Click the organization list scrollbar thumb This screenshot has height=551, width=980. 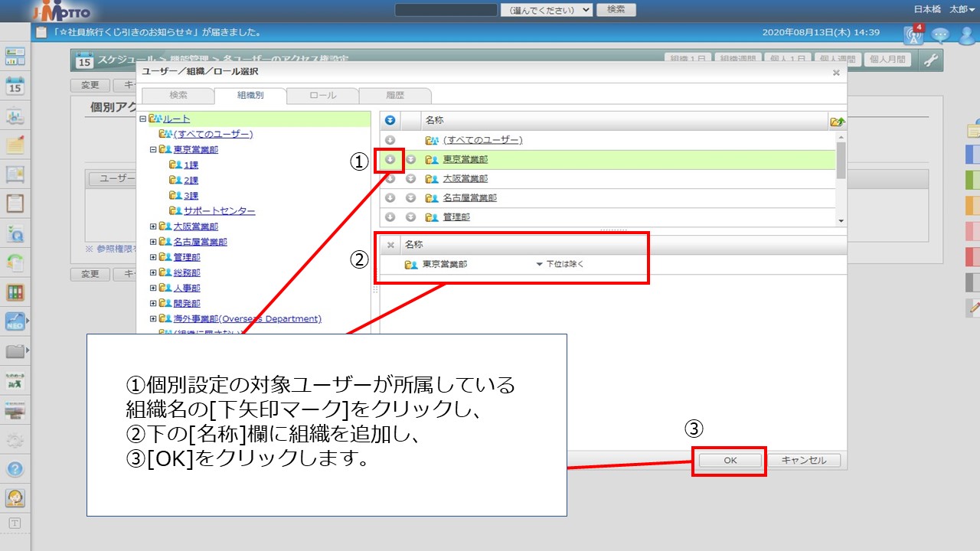(841, 160)
